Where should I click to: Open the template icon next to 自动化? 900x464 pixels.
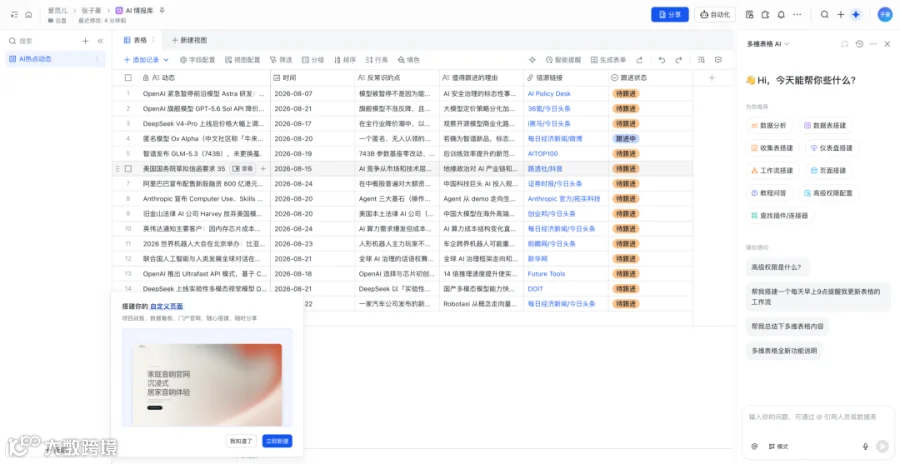(750, 14)
